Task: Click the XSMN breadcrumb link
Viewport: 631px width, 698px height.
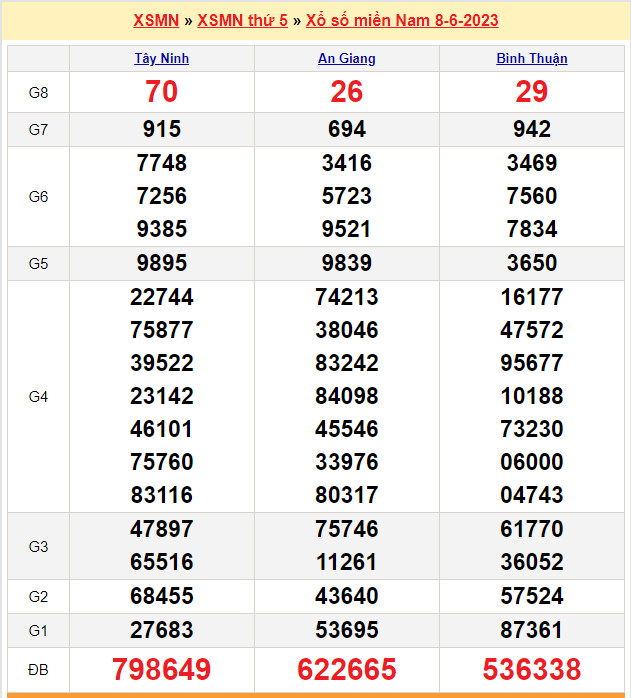Action: [x=155, y=20]
